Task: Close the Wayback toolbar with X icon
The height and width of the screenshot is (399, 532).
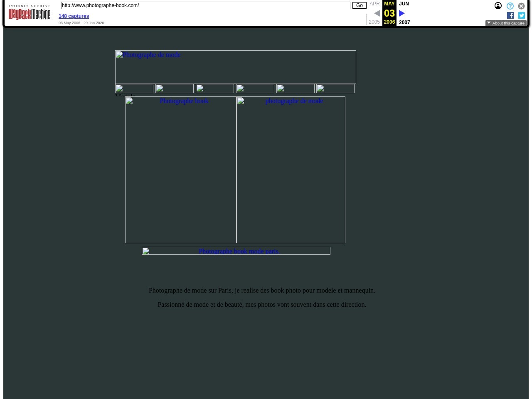Action: click(521, 6)
